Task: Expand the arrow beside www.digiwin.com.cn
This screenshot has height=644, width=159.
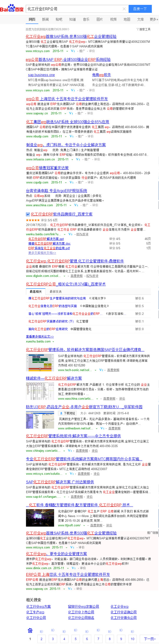Action: click(64, 276)
